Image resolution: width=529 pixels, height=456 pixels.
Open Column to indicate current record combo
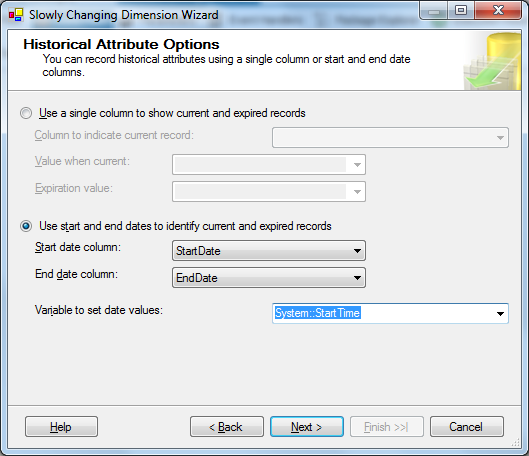click(x=390, y=138)
